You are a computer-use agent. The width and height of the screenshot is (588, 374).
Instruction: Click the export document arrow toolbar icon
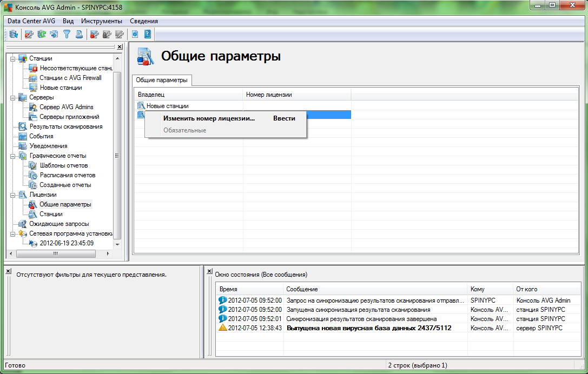(54, 34)
